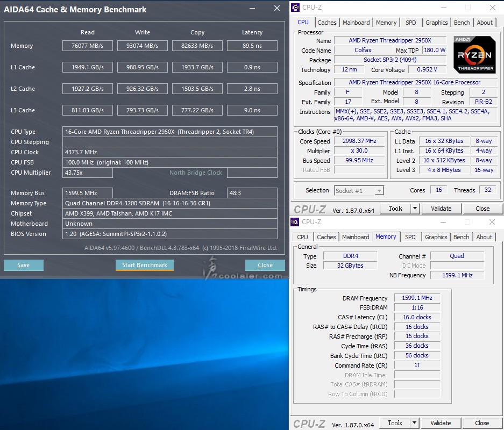The height and width of the screenshot is (430, 504).
Task: Click Max TDP value 180.0 W
Action: (x=435, y=50)
